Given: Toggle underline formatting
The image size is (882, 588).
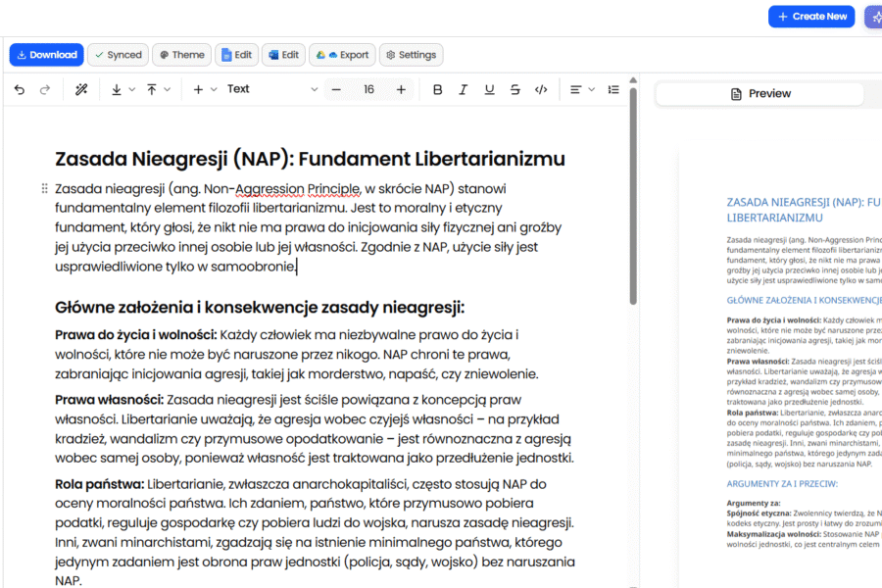Looking at the screenshot, I should (x=489, y=89).
